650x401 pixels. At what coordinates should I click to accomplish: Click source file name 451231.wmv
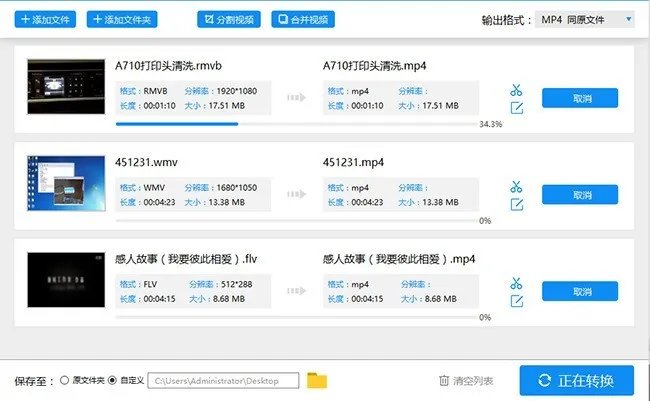point(146,162)
